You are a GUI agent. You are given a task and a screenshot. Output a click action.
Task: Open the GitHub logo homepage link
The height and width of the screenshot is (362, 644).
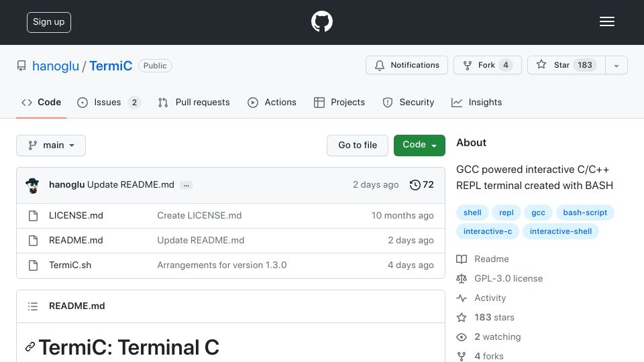click(x=321, y=21)
